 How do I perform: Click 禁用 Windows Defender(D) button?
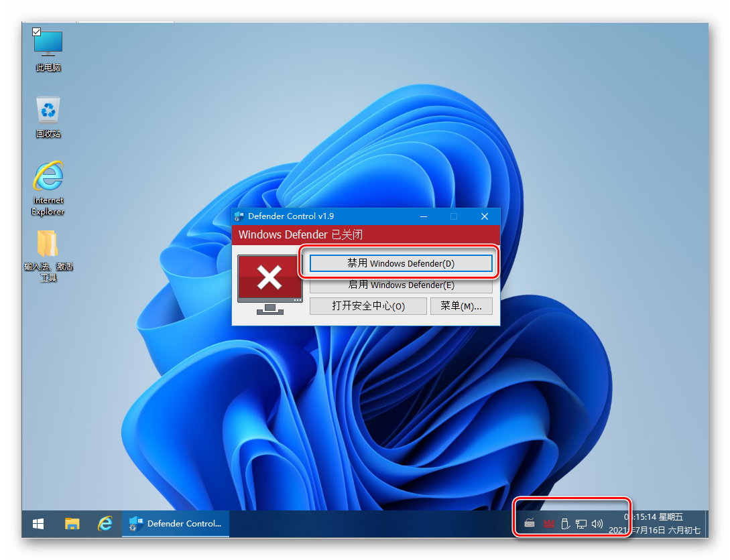(401, 263)
